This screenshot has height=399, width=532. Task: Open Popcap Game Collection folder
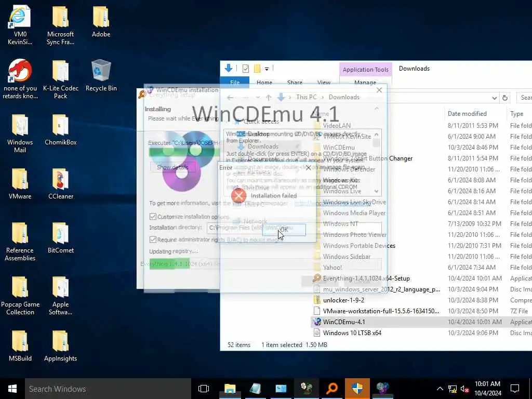(20, 296)
